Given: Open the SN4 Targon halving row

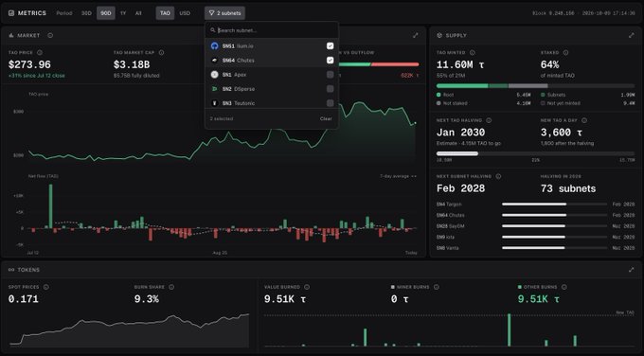Looking at the screenshot, I should coord(536,205).
